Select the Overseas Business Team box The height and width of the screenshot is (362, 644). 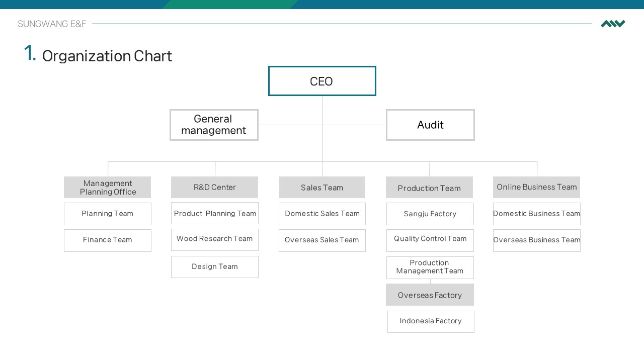(537, 240)
